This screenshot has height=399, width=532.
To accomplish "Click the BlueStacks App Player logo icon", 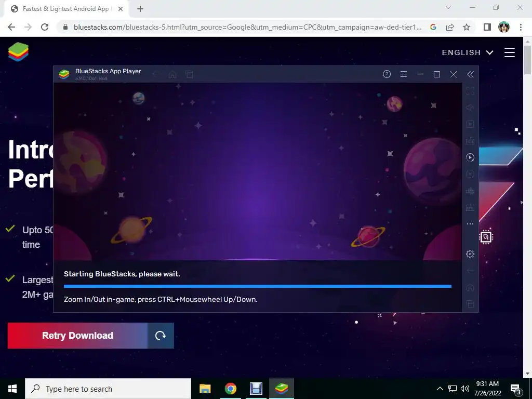I will (x=64, y=74).
